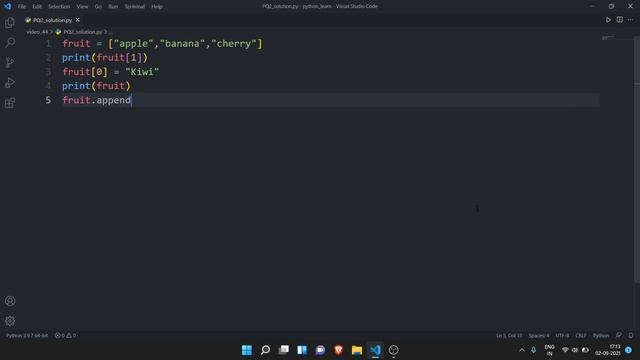Open the Search view in activity bar

pyautogui.click(x=10, y=42)
